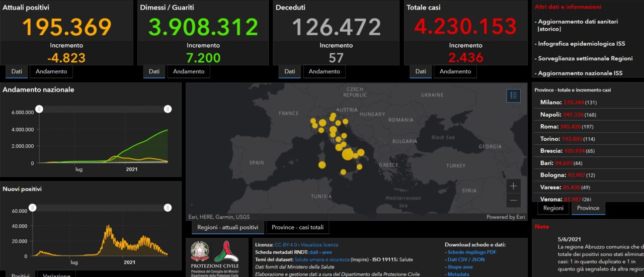This screenshot has width=644, height=277.
Task: Zoom out on the map
Action: click(x=513, y=200)
